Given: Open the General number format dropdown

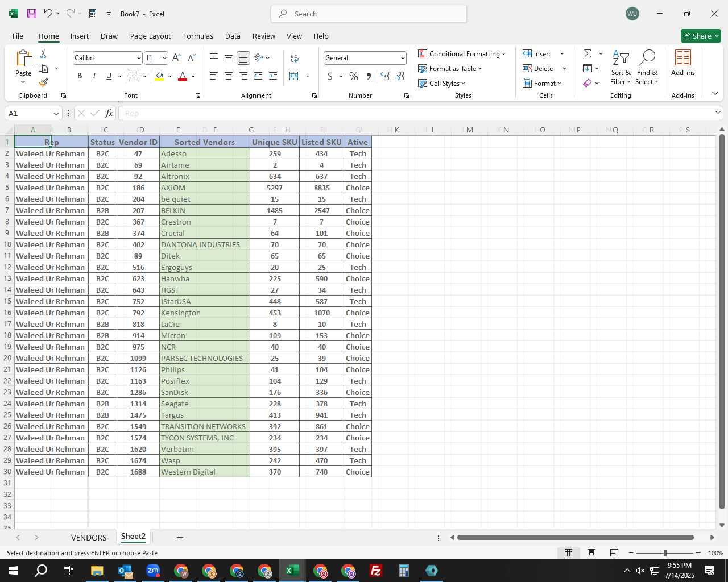Looking at the screenshot, I should (403, 58).
